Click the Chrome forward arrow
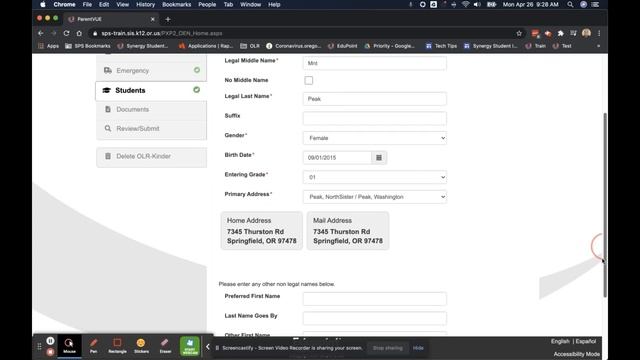This screenshot has width=640, height=360. [x=53, y=33]
